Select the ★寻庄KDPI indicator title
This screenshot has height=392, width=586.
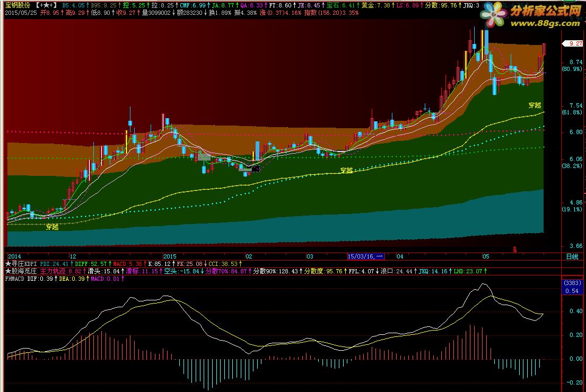(21, 264)
